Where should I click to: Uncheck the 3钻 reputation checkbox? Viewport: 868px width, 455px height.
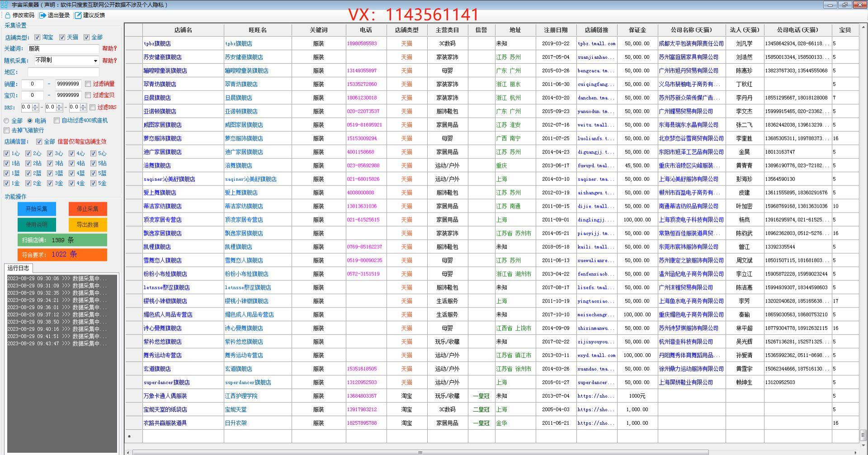50,164
